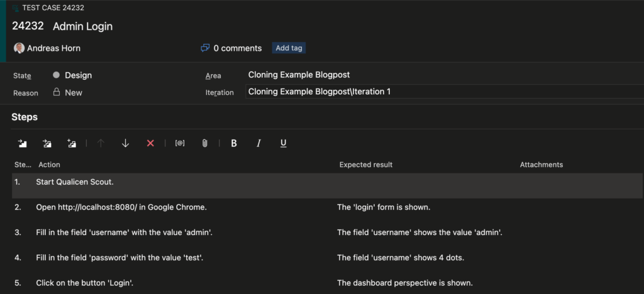Insert a parameter using the [@] icon
This screenshot has width=644, height=294.
pyautogui.click(x=180, y=143)
